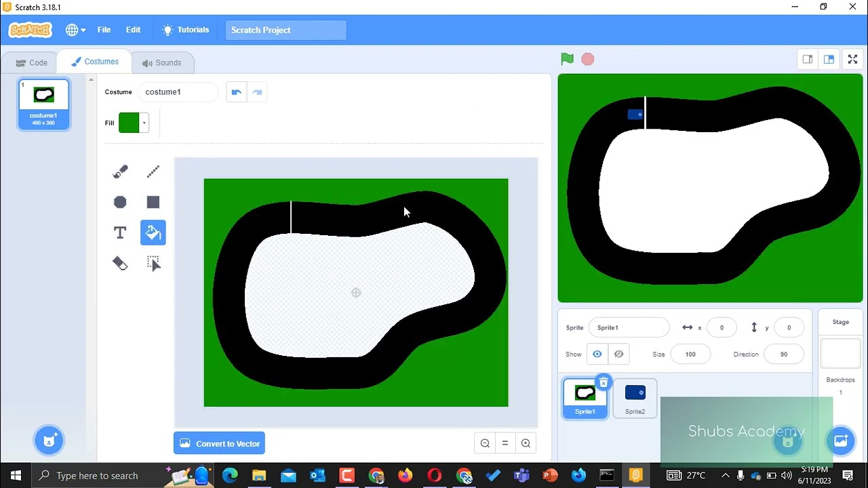
Task: Click the 27°C weather widget
Action: click(686, 475)
